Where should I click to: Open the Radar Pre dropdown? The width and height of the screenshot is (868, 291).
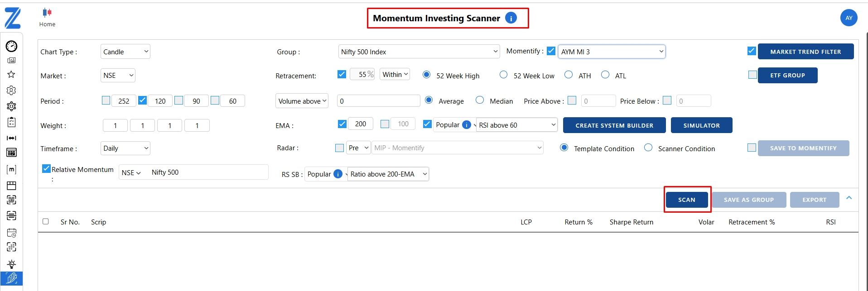coord(359,148)
